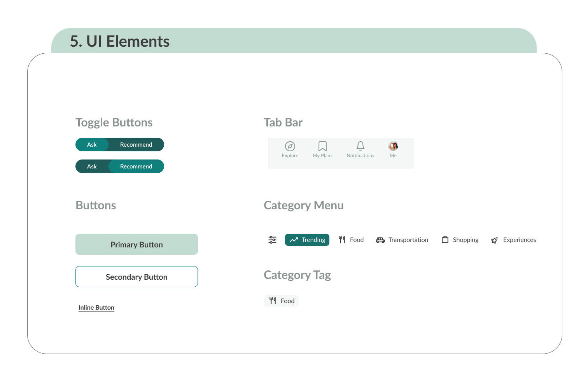Click the shopping bag icon

[445, 239]
